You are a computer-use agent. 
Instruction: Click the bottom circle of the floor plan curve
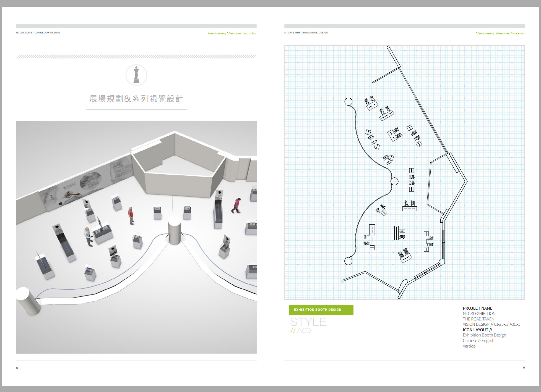348,261
